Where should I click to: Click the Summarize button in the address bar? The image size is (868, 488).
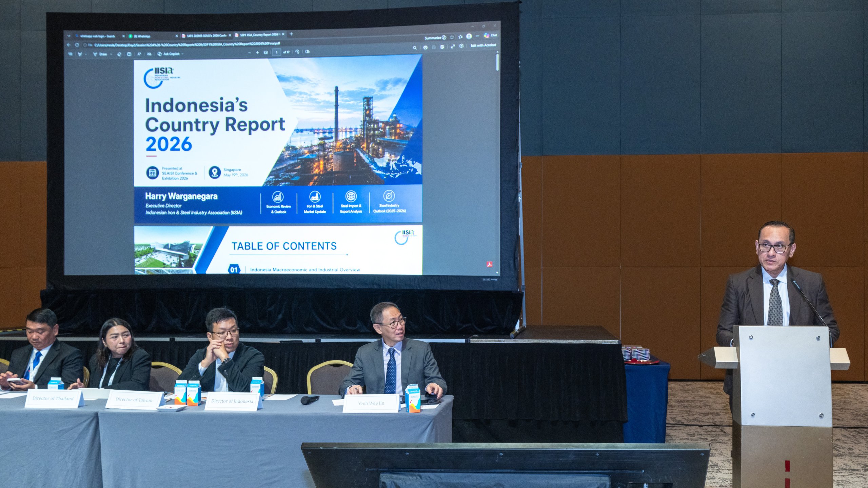(x=435, y=38)
